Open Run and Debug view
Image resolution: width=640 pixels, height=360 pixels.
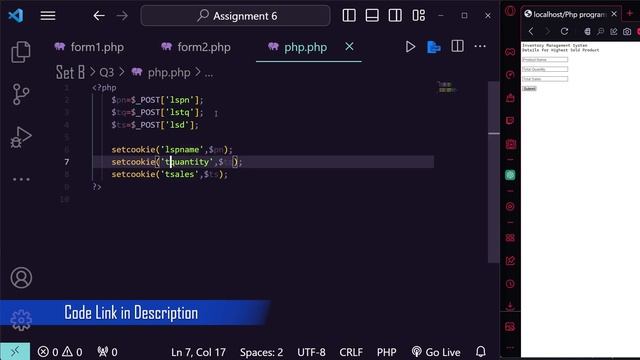[21, 138]
